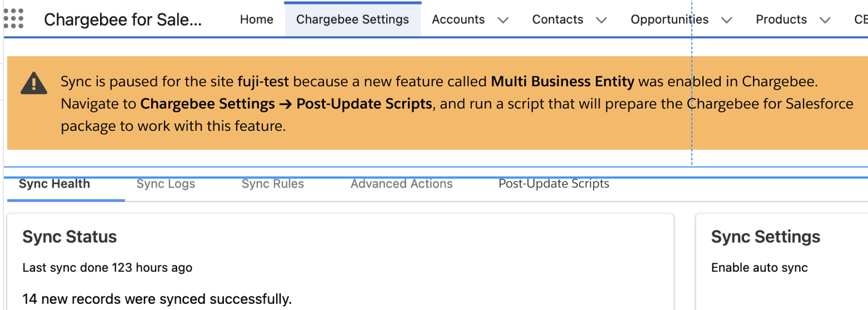Switch to the Sync Health subtab

coord(54,184)
